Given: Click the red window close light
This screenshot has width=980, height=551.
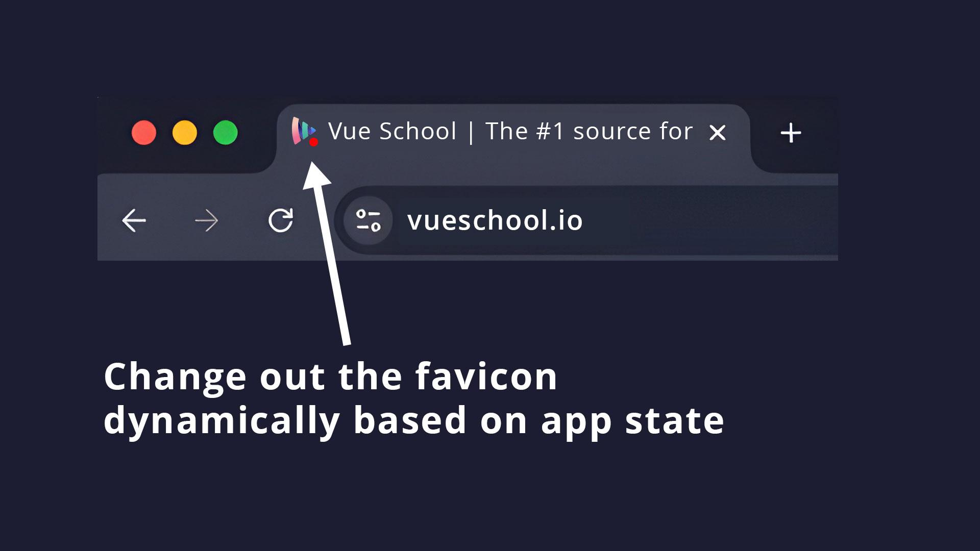Looking at the screenshot, I should (144, 133).
